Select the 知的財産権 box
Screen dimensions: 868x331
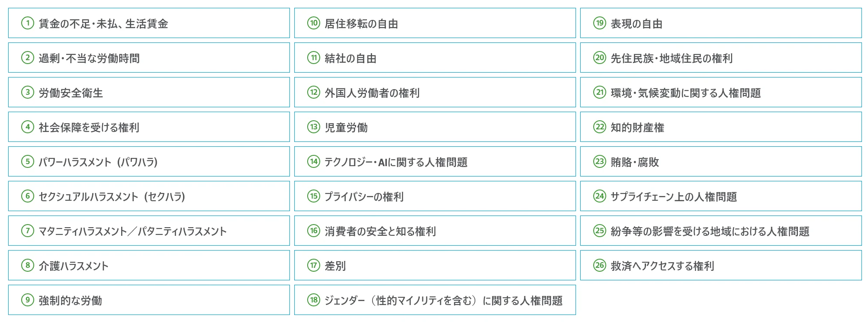[721, 127]
